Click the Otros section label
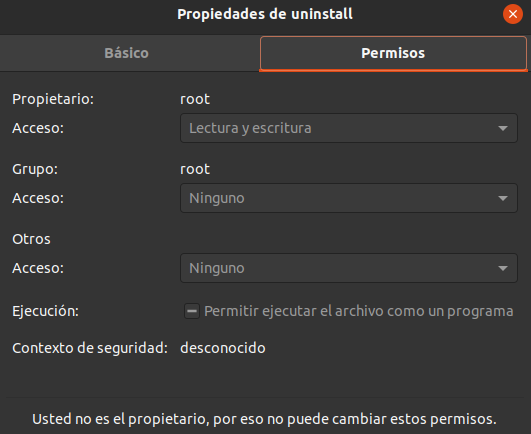Screen dimensions: 531x434 tap(31, 239)
